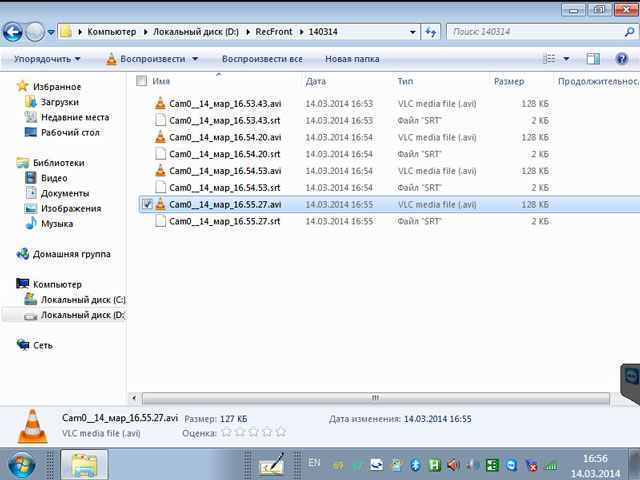Open the help question mark icon
Image resolution: width=640 pixels, height=480 pixels.
pyautogui.click(x=622, y=59)
